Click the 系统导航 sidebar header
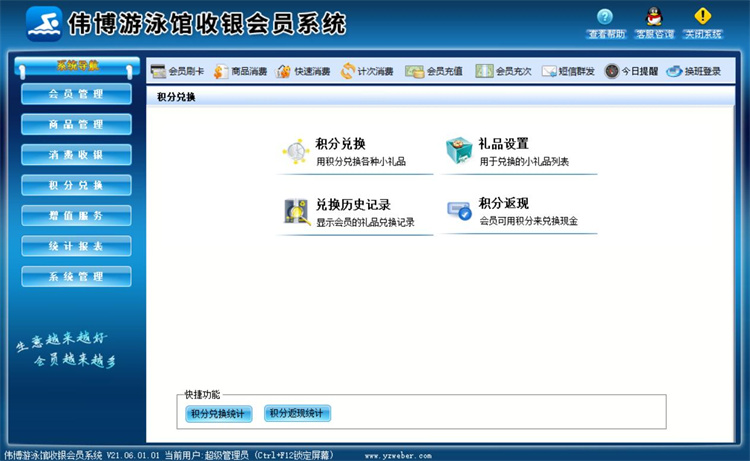 pyautogui.click(x=77, y=66)
